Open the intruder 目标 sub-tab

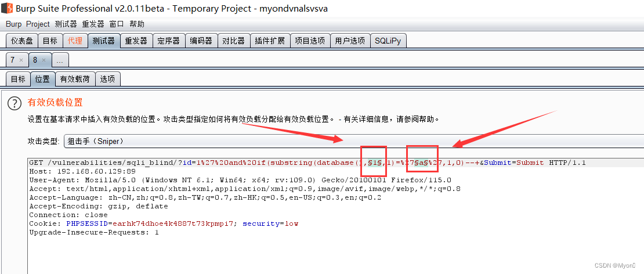[18, 79]
